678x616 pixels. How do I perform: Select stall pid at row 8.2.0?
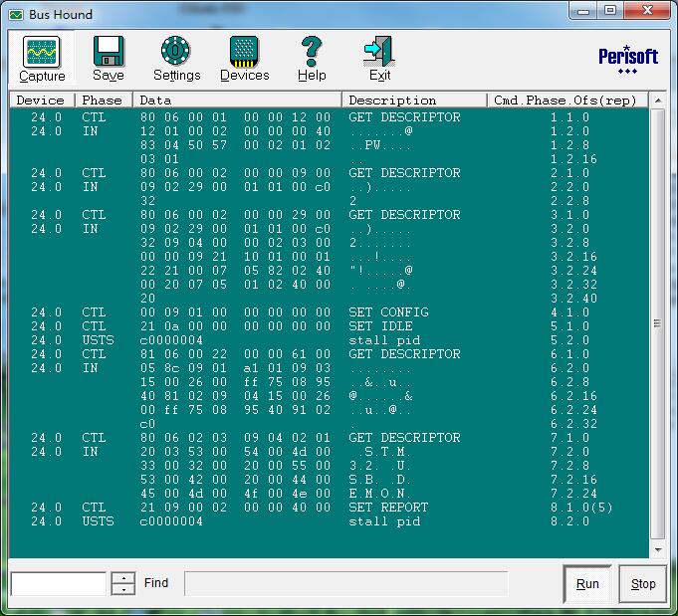click(384, 521)
